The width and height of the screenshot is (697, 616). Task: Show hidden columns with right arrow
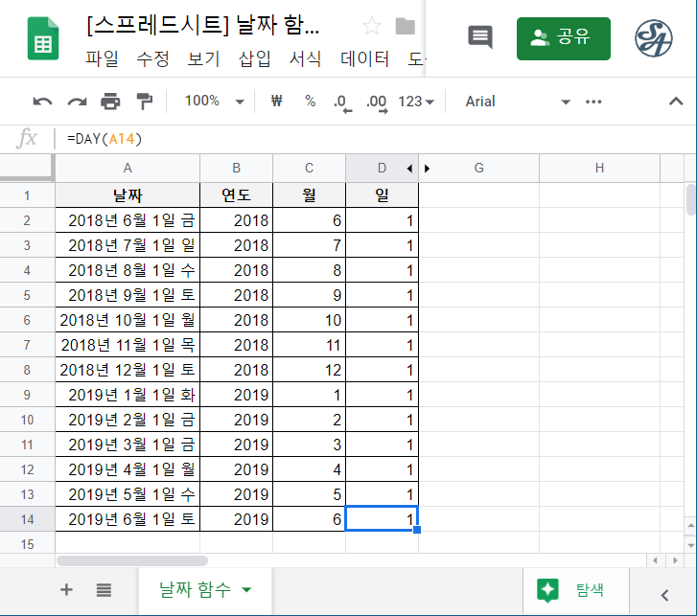coord(427,169)
